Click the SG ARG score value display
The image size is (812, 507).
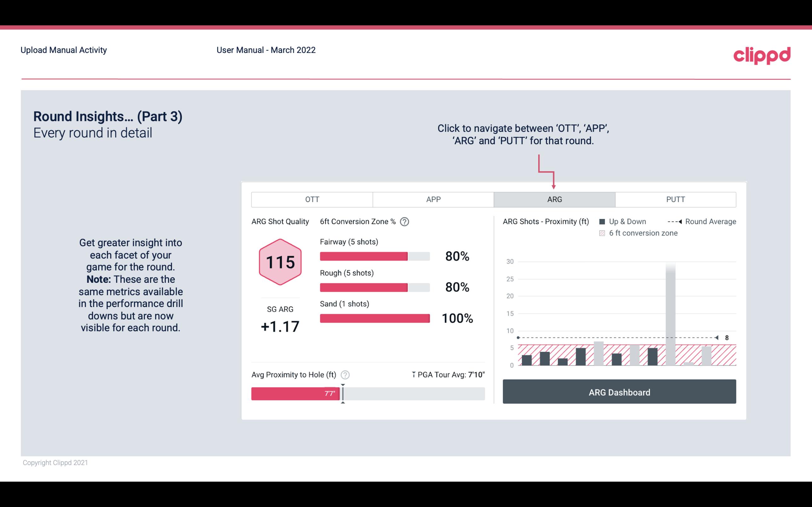280,326
